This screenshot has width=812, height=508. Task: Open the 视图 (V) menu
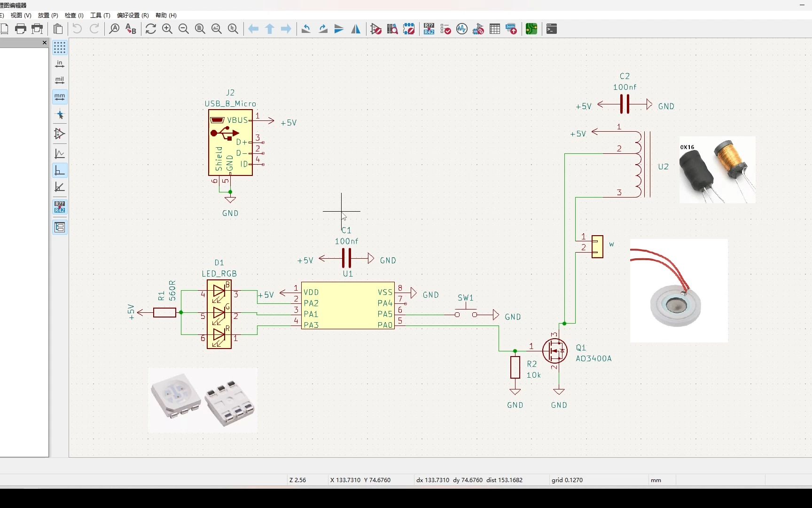pos(21,16)
